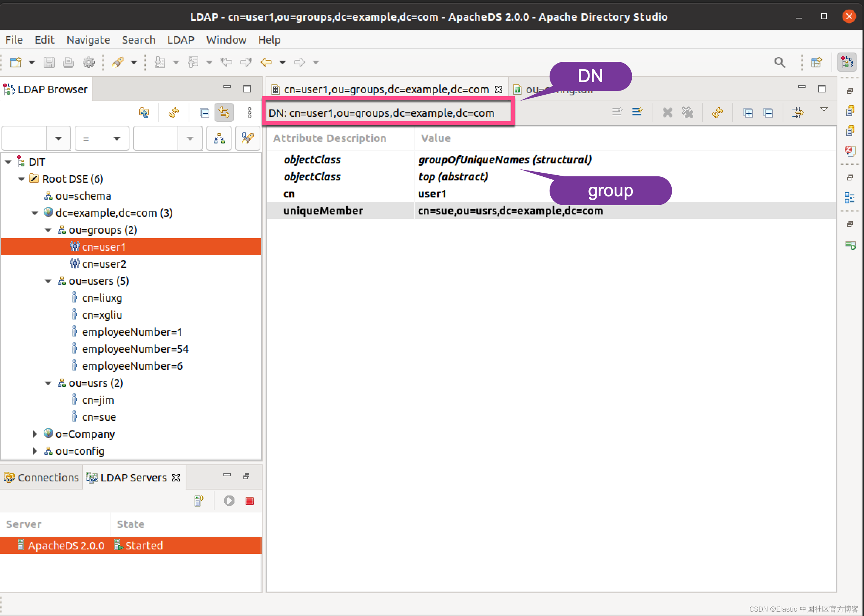Click the search magnifier icon in main toolbar
This screenshot has height=616, width=864.
click(779, 62)
